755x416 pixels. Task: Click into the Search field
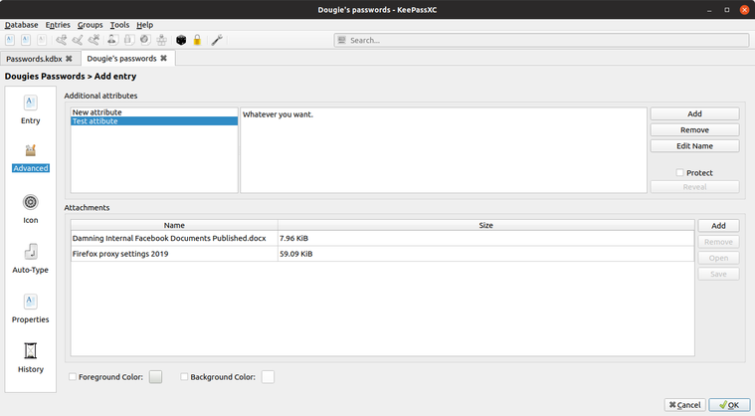tap(541, 40)
